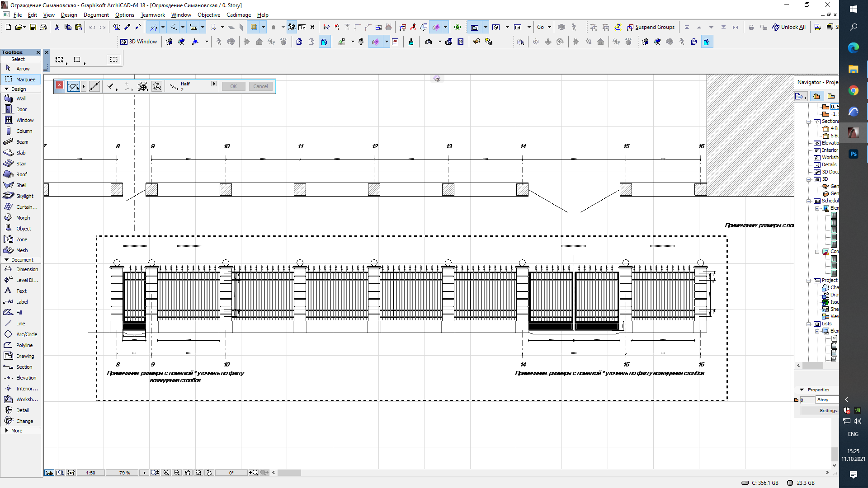Click the Print icon in toolbar
Screen dimensions: 868x488
(43, 27)
